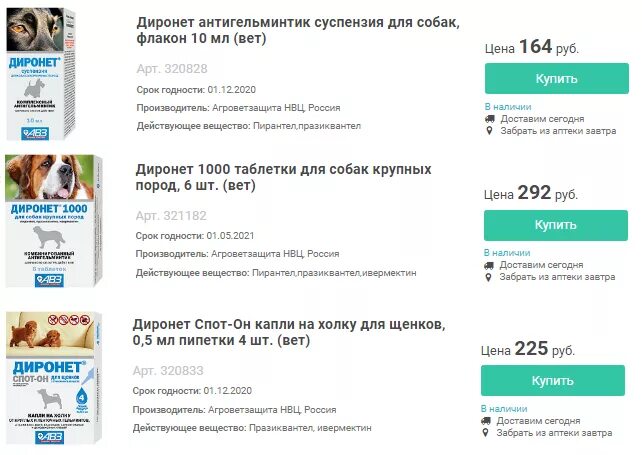
Task: Click the «В наличии» status for Диронет суспензия
Action: click(507, 106)
